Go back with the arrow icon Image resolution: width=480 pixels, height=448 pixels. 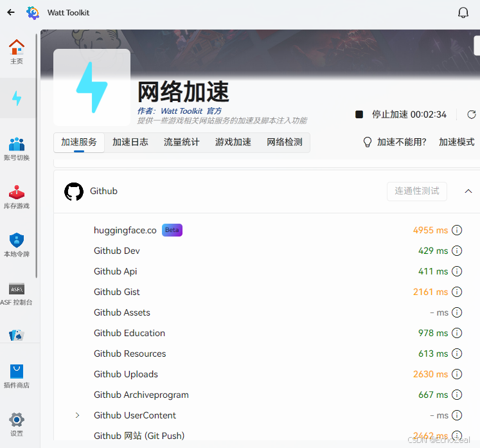click(x=11, y=12)
